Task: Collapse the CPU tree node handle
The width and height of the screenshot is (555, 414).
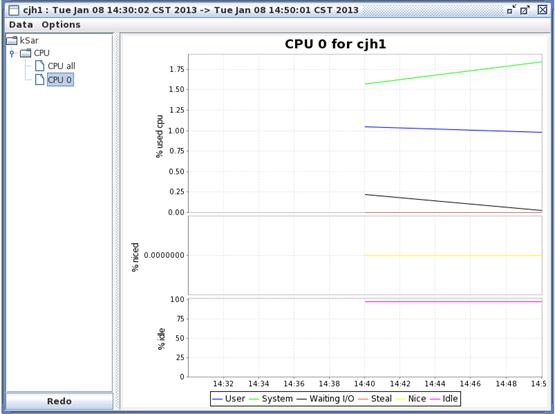Action: click(x=12, y=53)
